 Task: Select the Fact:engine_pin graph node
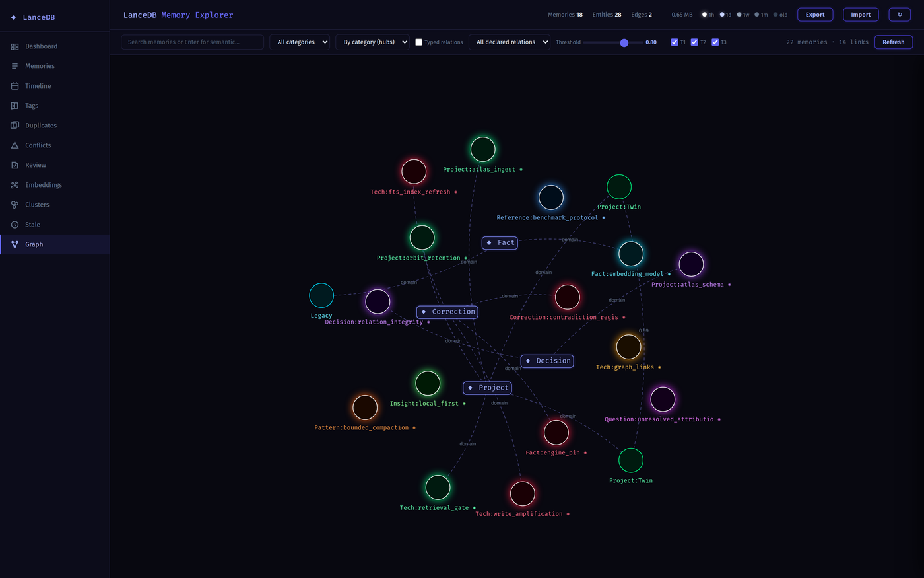point(556,433)
